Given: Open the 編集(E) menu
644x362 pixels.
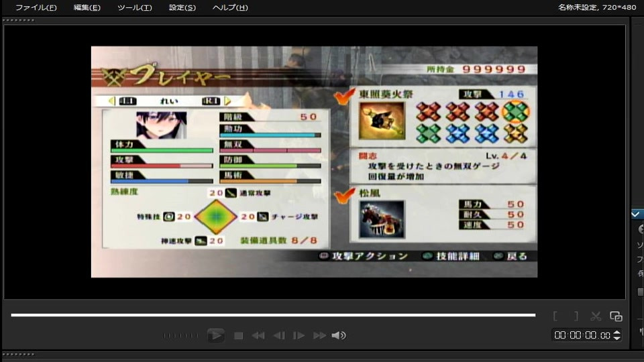Looking at the screenshot, I should [87, 7].
